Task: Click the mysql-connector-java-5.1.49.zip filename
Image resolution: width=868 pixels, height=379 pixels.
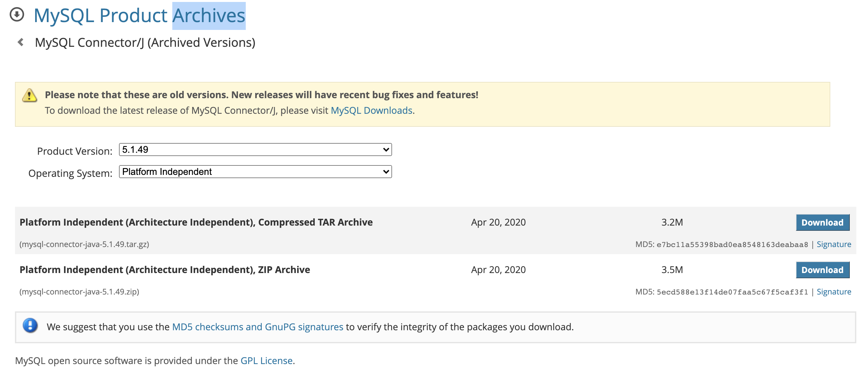Action: (x=79, y=292)
